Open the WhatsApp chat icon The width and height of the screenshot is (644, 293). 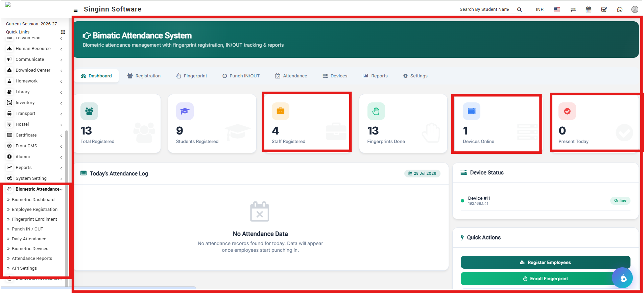(620, 9)
